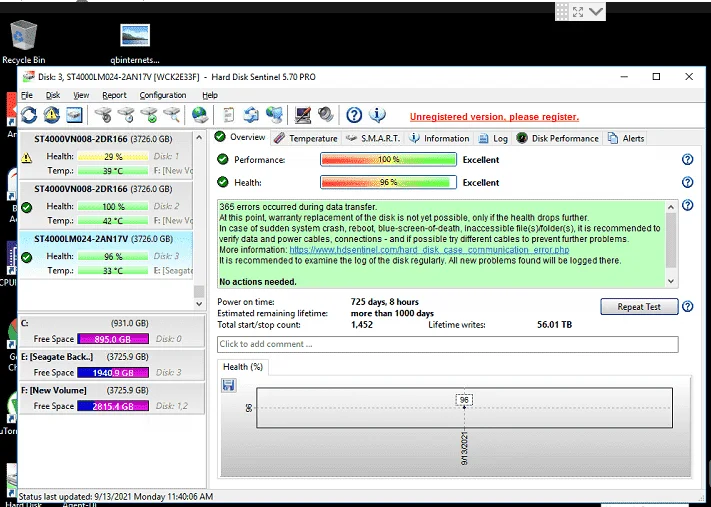The image size is (711, 507).
Task: Select the F: [New Volume] partition row
Action: pyautogui.click(x=111, y=398)
